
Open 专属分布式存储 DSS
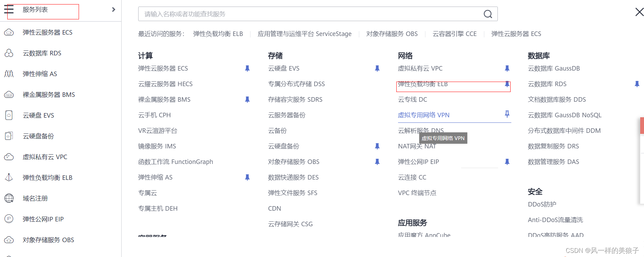coord(297,84)
